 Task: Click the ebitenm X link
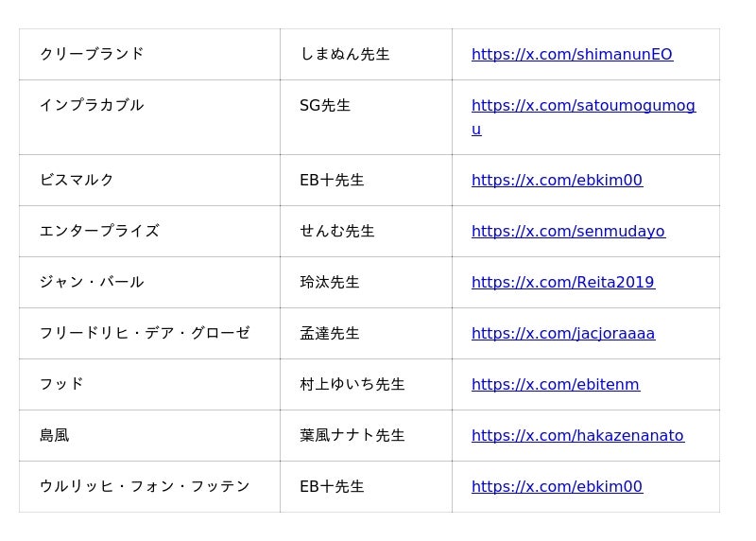click(x=555, y=385)
